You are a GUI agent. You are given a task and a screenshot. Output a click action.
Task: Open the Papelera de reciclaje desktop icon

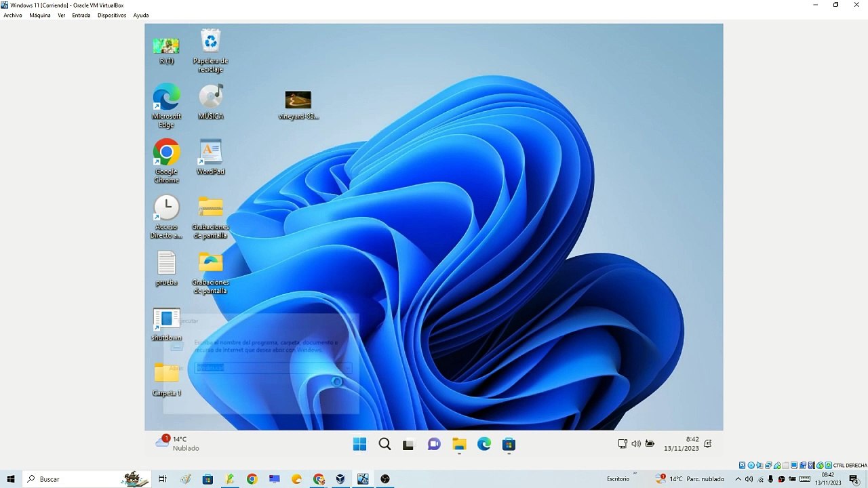[x=210, y=51]
